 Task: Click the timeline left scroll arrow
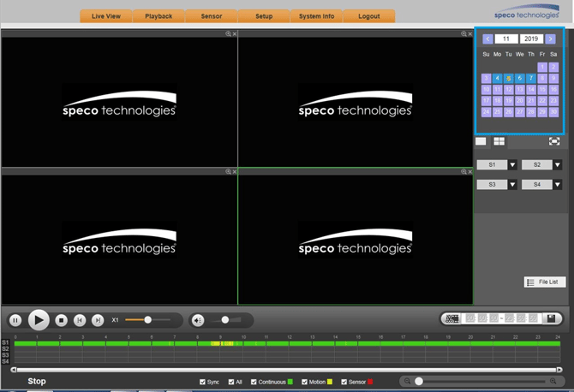tap(13, 370)
